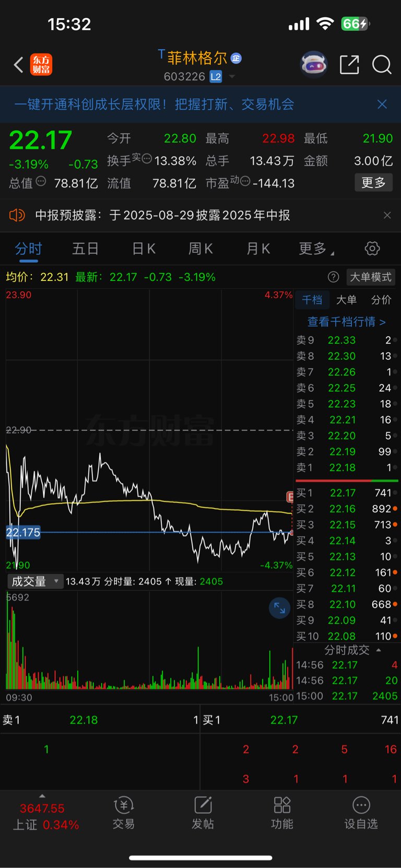This screenshot has width=401, height=868.
Task: Expand the 上证 index bar arrow
Action: tap(42, 796)
